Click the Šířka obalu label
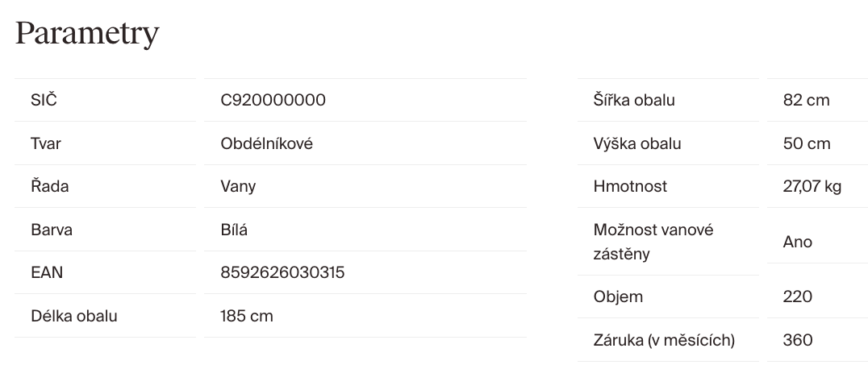This screenshot has width=868, height=369. coord(634,101)
